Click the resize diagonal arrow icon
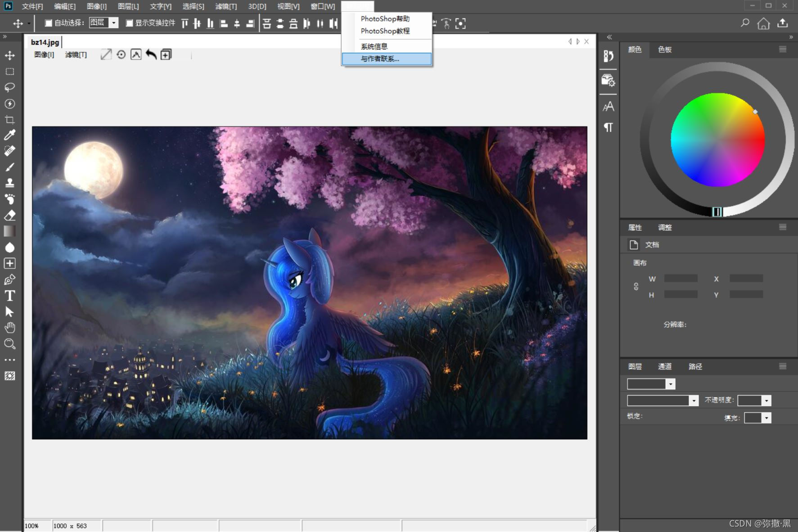Image resolution: width=798 pixels, height=532 pixels. point(106,55)
